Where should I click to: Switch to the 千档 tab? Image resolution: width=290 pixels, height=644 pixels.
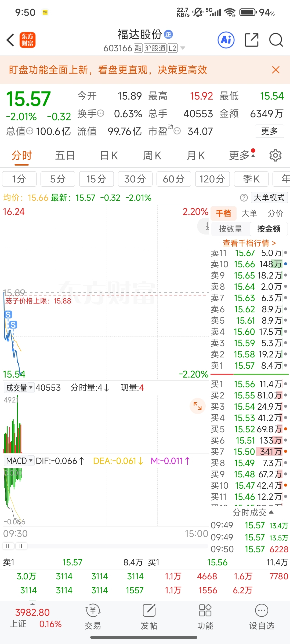(x=223, y=213)
